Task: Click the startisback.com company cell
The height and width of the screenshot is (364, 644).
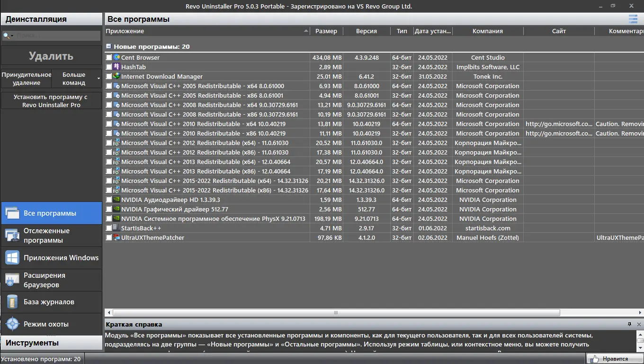Action: click(488, 228)
